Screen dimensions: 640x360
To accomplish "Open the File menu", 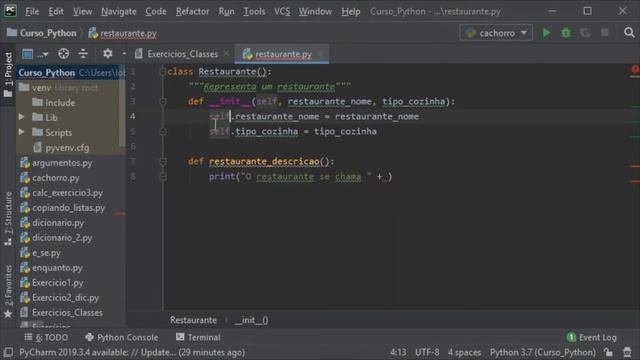I will [32, 11].
